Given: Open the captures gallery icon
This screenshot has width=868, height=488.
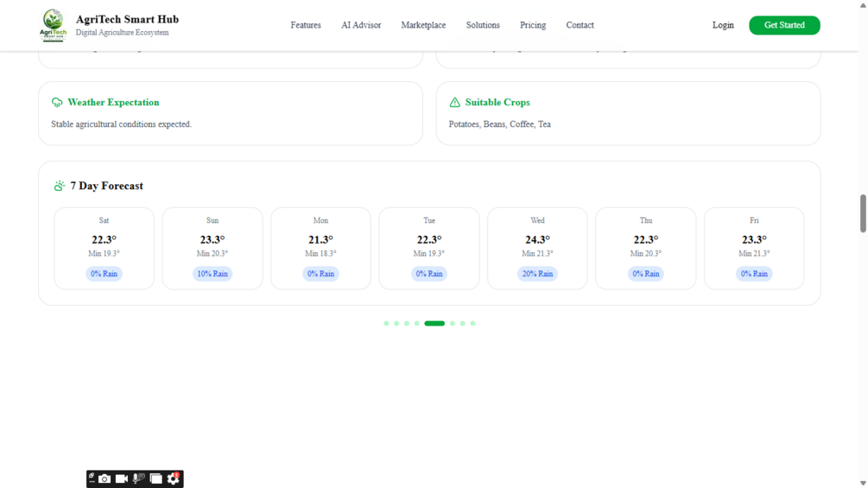Looking at the screenshot, I should tap(156, 478).
